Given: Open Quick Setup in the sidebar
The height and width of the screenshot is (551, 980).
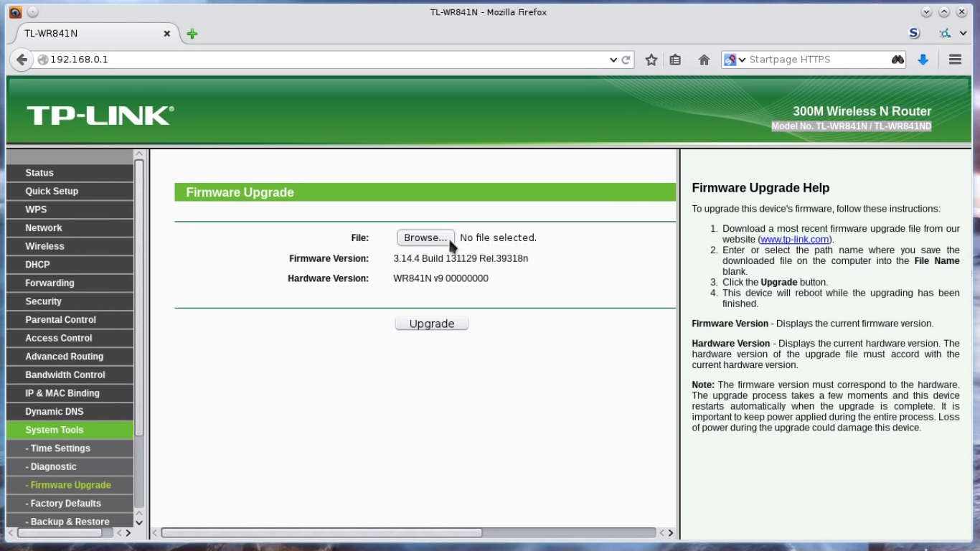Looking at the screenshot, I should tap(70, 192).
